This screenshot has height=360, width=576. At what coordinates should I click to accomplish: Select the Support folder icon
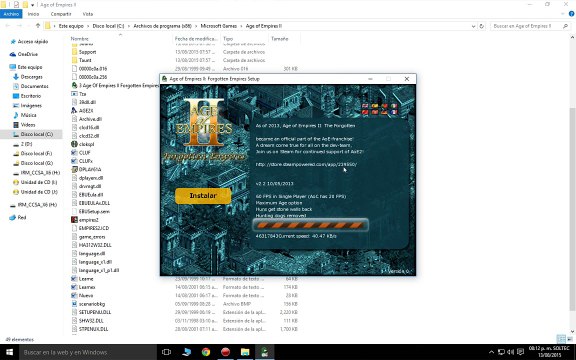pos(75,52)
